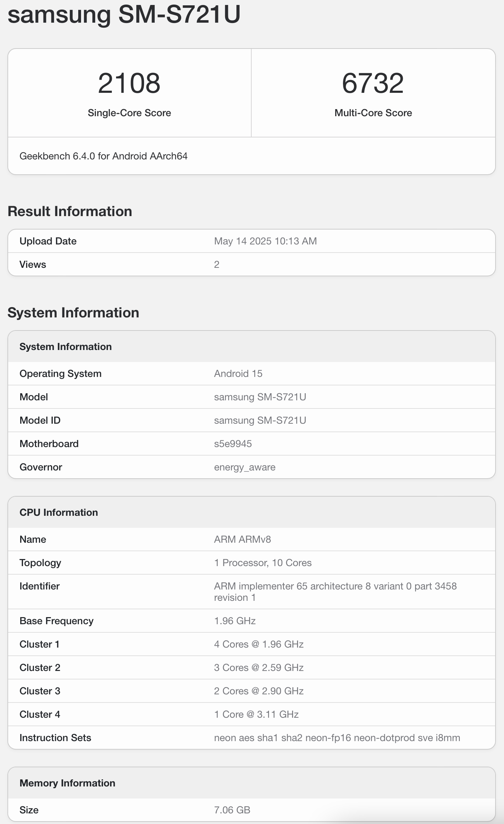Click the Cluster 3 label
This screenshot has height=824, width=504.
pos(40,691)
